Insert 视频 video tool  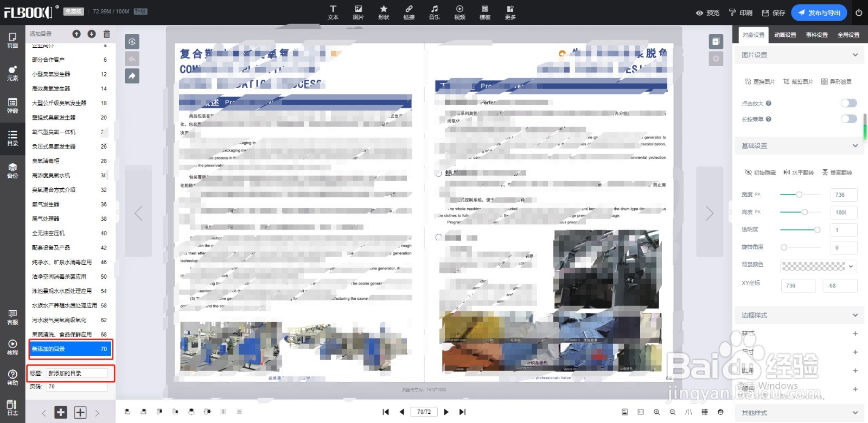(x=459, y=12)
